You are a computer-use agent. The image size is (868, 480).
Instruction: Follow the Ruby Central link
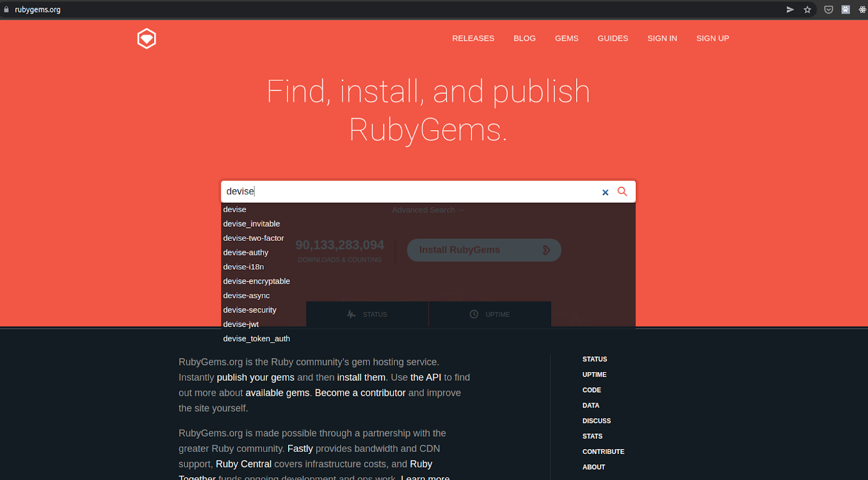244,464
